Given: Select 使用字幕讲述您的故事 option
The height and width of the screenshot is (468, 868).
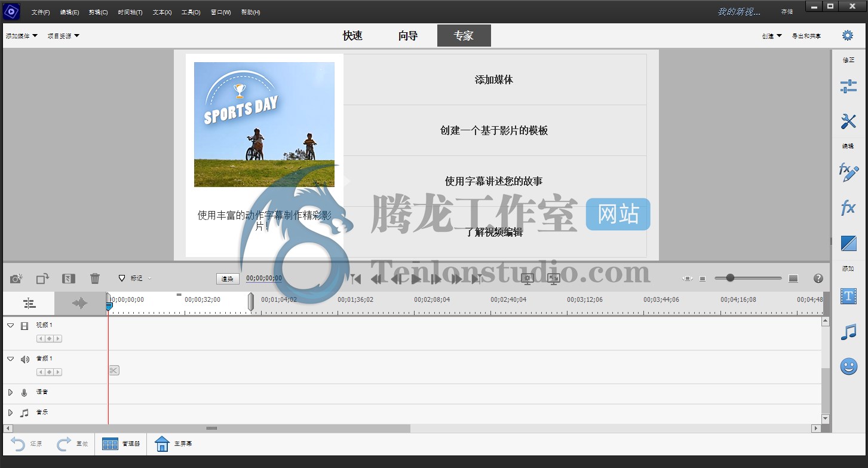Looking at the screenshot, I should click(x=494, y=181).
